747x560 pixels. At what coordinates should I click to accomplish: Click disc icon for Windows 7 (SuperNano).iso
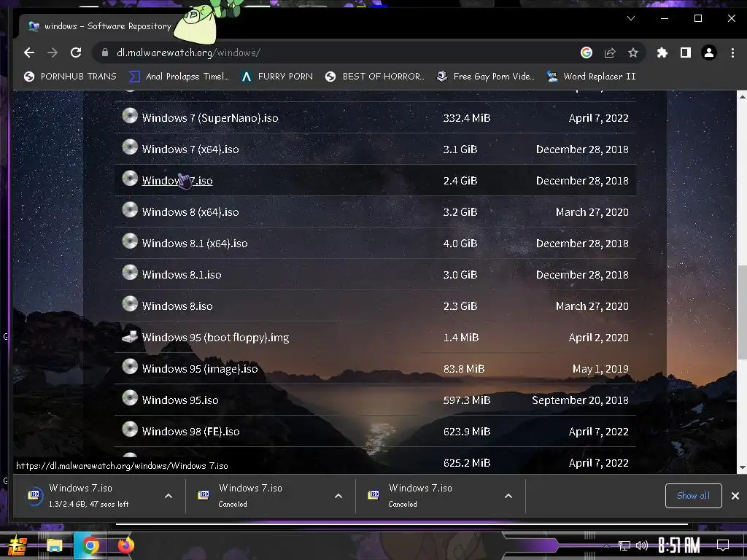(x=130, y=116)
